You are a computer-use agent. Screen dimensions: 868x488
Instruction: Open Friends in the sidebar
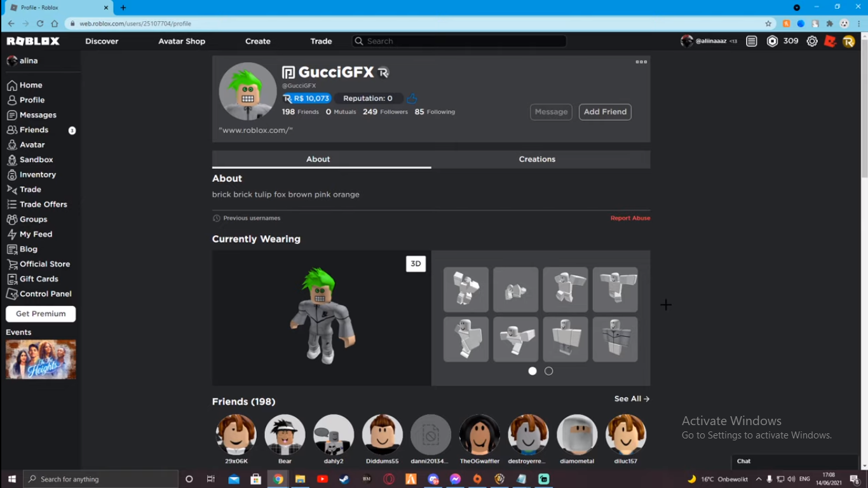[28, 130]
